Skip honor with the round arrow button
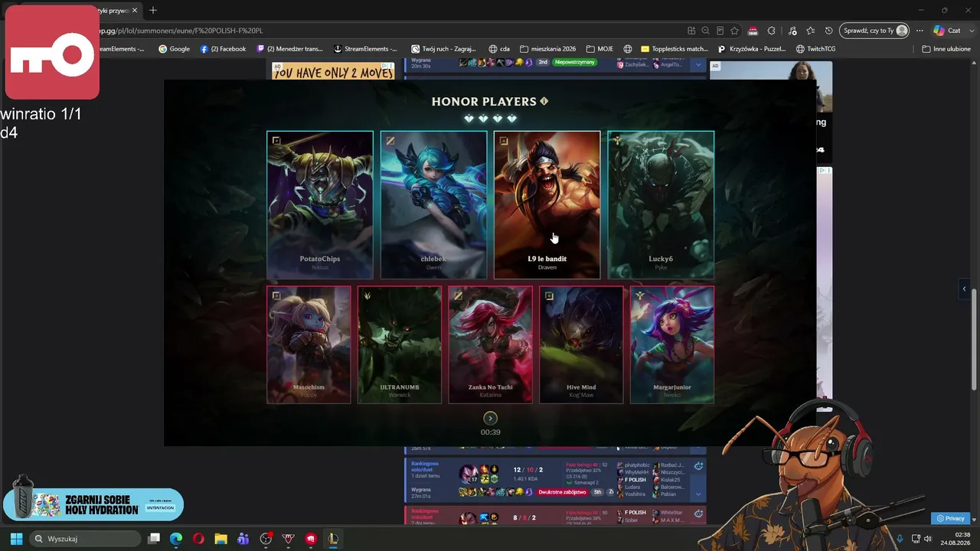 pos(490,418)
